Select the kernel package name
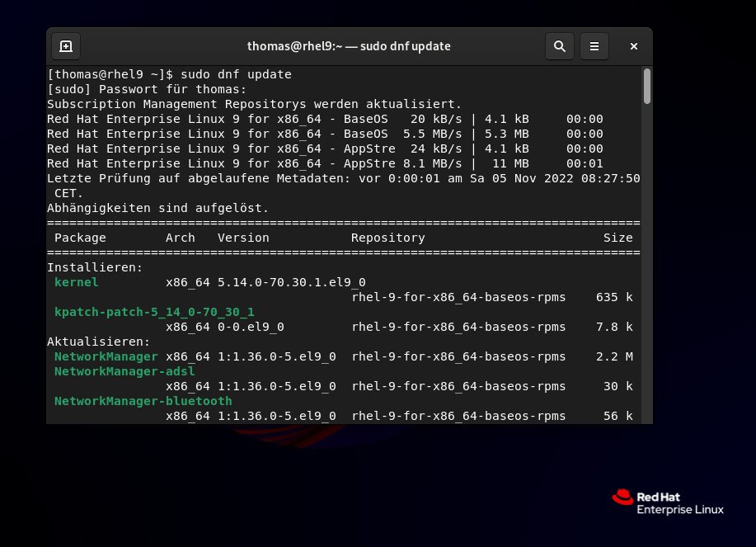 pyautogui.click(x=76, y=282)
